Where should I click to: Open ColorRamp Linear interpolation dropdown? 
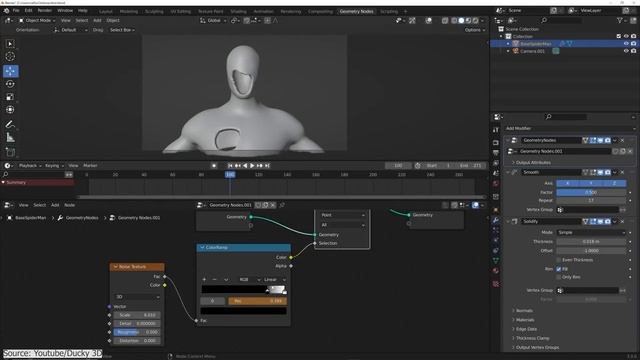pos(275,280)
